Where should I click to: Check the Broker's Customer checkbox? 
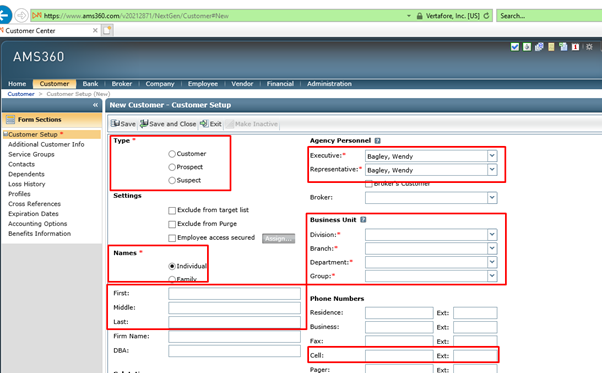[x=369, y=184]
